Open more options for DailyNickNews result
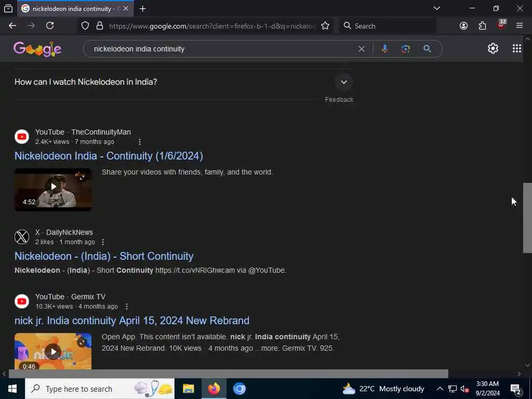 (x=103, y=242)
